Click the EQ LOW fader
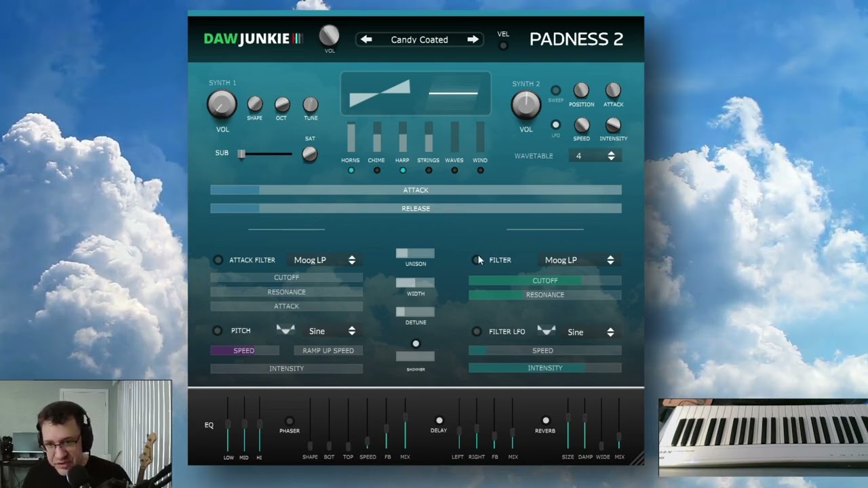 pos(228,424)
